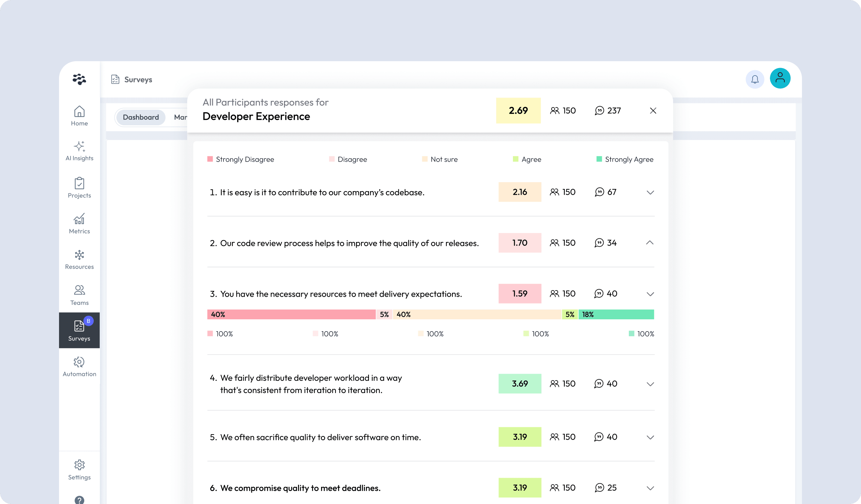This screenshot has width=861, height=504.
Task: Click the help question mark icon
Action: (x=79, y=500)
